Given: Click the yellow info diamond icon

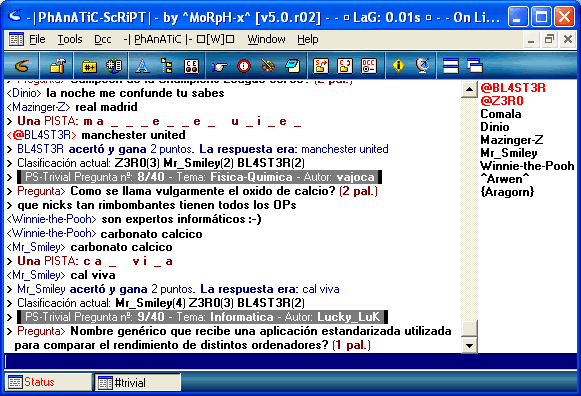Looking at the screenshot, I should [398, 66].
